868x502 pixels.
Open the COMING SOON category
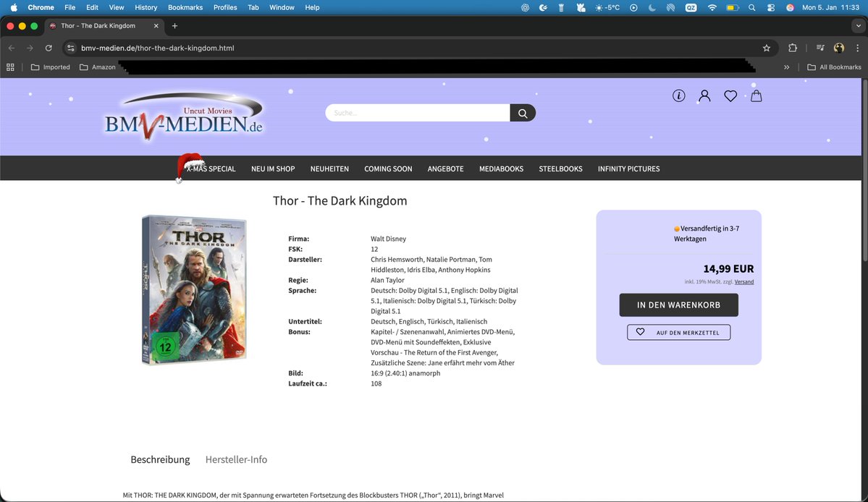click(x=388, y=169)
